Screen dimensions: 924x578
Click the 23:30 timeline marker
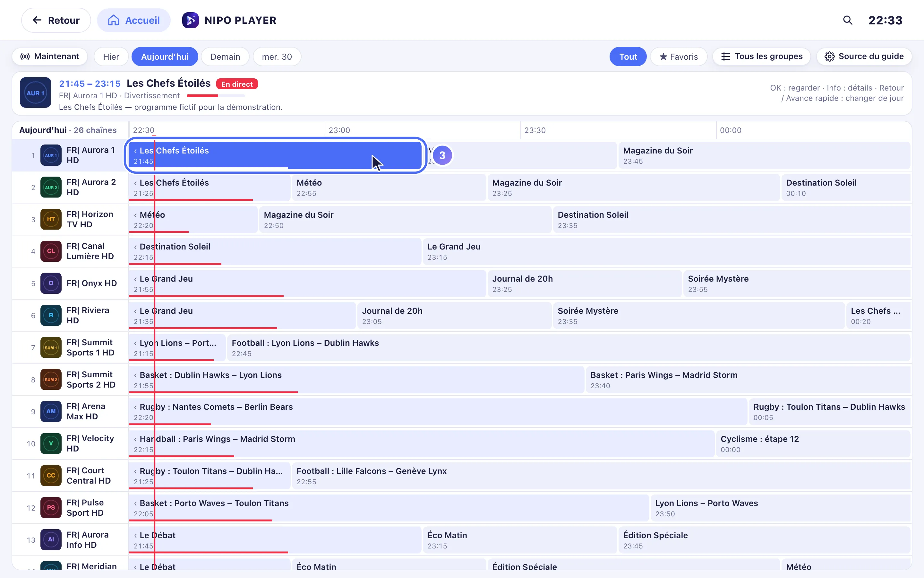tap(535, 130)
